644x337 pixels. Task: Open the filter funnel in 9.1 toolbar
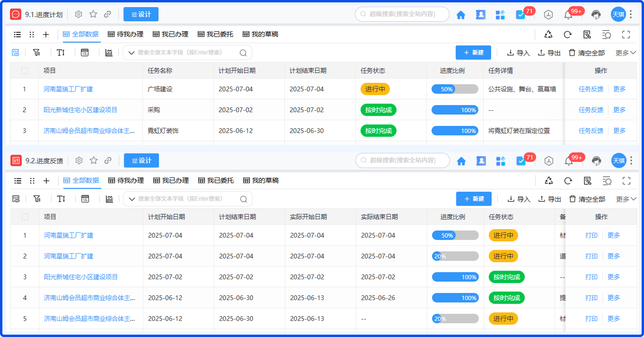(36, 53)
